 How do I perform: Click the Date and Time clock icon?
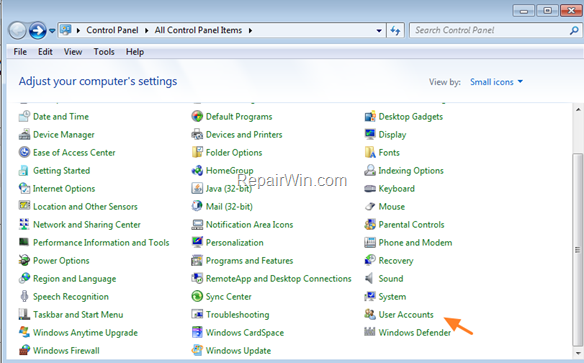pyautogui.click(x=24, y=116)
